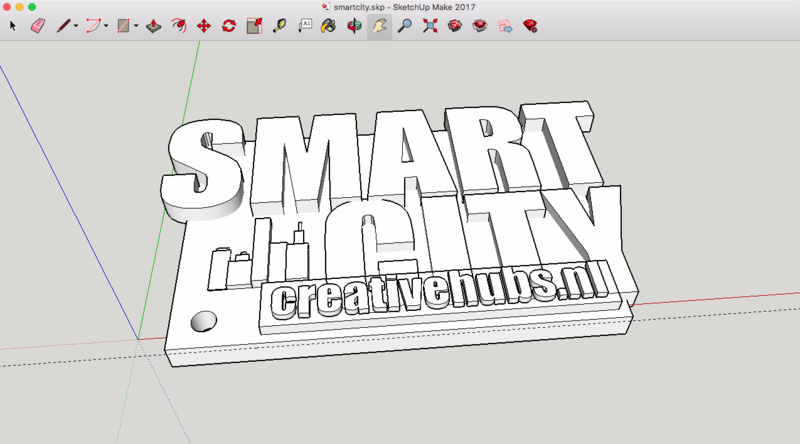Image resolution: width=800 pixels, height=444 pixels.
Task: Expand the Rectangle shapes dropdown arrow
Action: [x=135, y=26]
